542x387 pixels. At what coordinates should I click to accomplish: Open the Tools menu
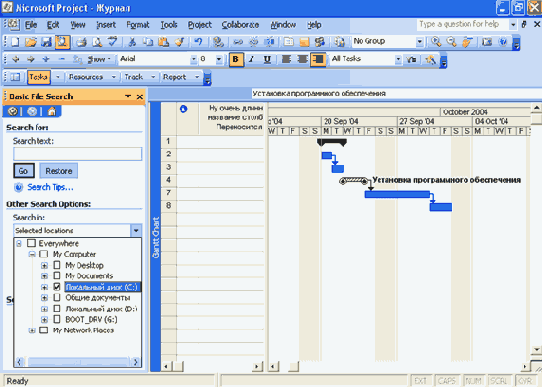(169, 25)
